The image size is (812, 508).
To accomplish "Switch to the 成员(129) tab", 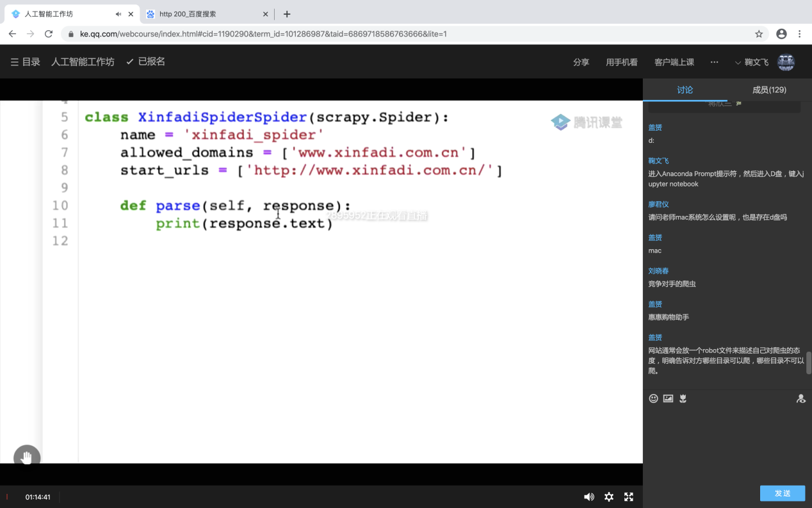I will (769, 90).
